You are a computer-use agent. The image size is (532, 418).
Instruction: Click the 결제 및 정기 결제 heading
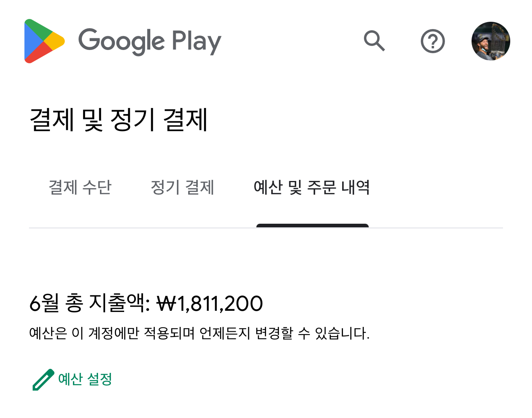point(118,120)
